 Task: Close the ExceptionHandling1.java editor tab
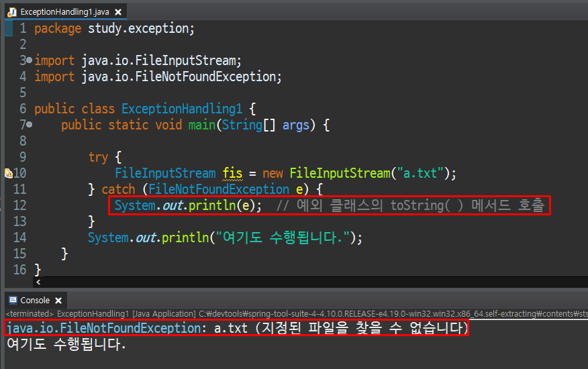pos(118,12)
